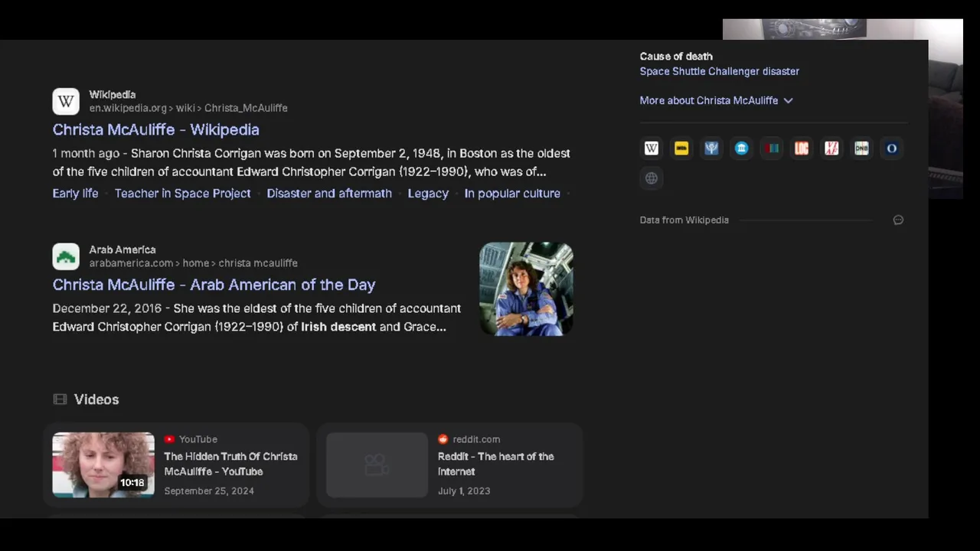Open the dark blue O profile icon
The image size is (980, 551).
(x=892, y=148)
